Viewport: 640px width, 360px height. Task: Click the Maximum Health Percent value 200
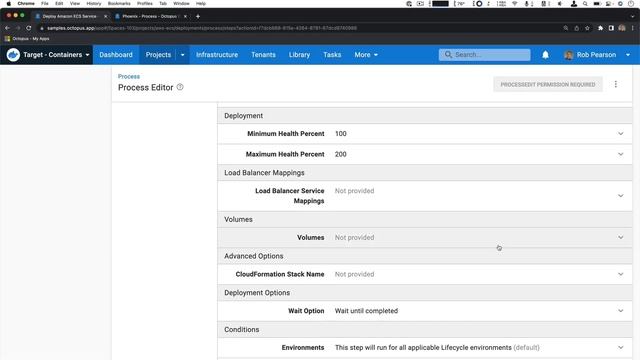[x=340, y=154]
